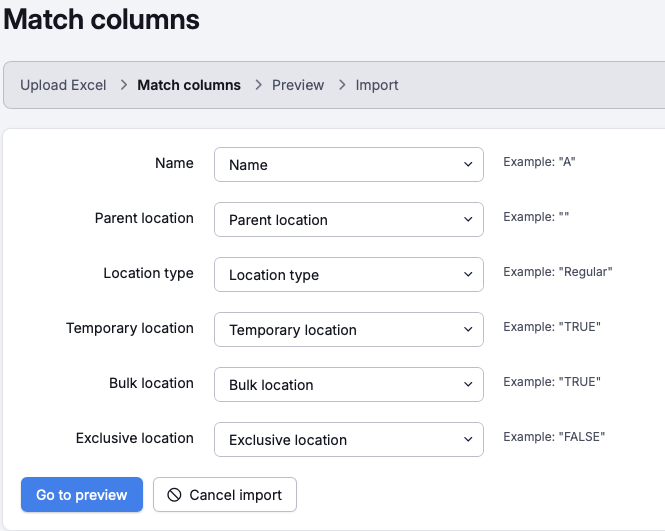Click the Example "Regular" hint text

(557, 272)
